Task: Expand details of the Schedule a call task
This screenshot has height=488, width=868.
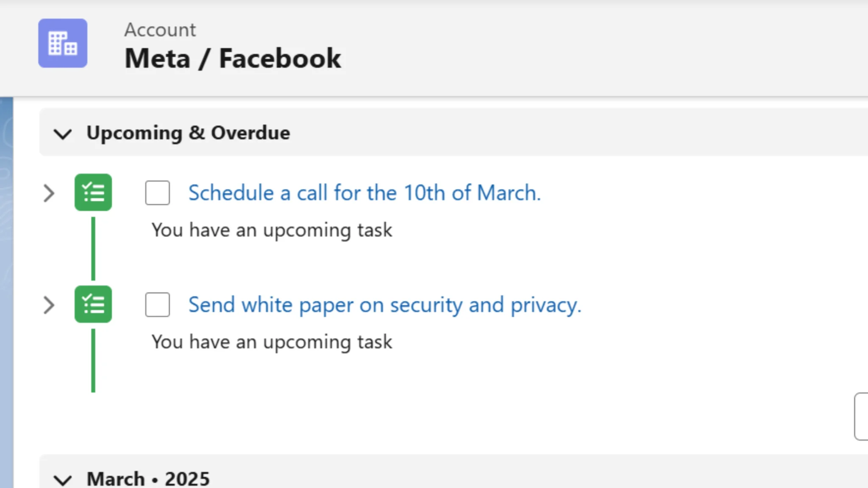Action: click(49, 193)
